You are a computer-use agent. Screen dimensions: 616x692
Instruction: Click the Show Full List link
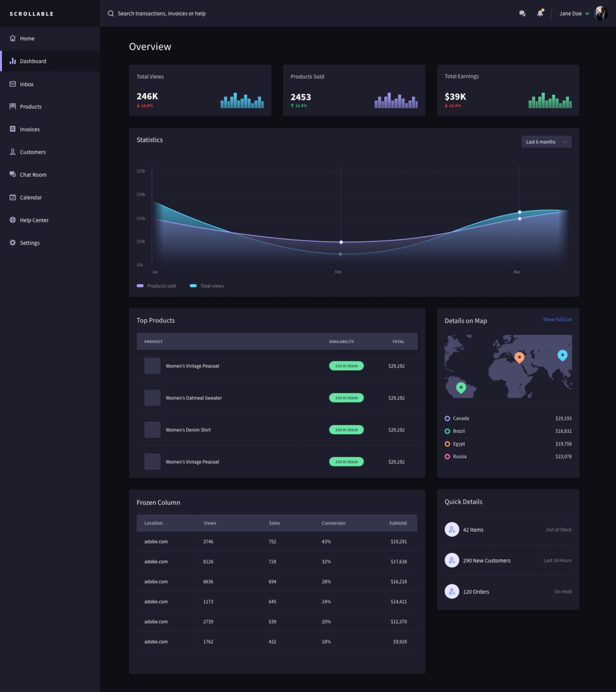[557, 319]
